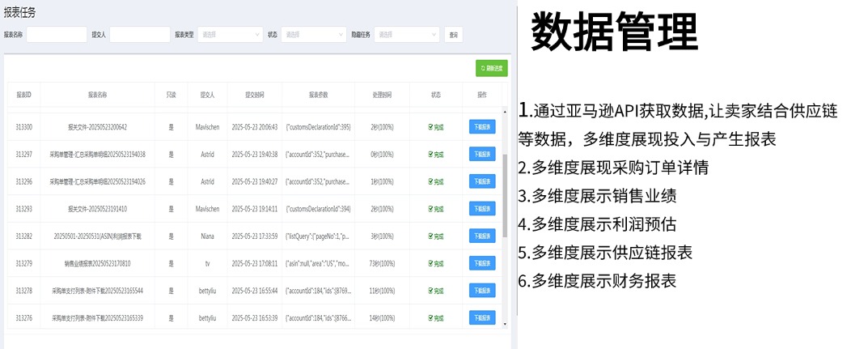Viewport: 868px width, 349px height.
Task: Click the 完成 status check icon for report 313297
Action: [430, 155]
